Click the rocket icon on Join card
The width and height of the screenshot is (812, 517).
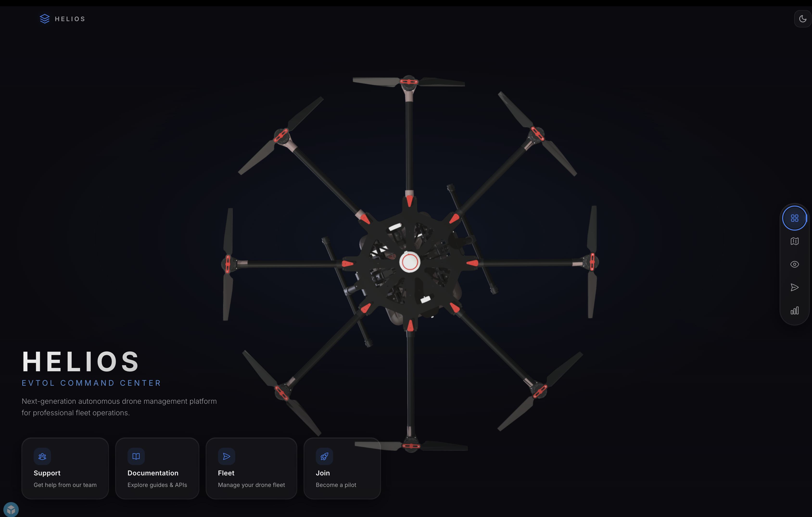tap(324, 456)
